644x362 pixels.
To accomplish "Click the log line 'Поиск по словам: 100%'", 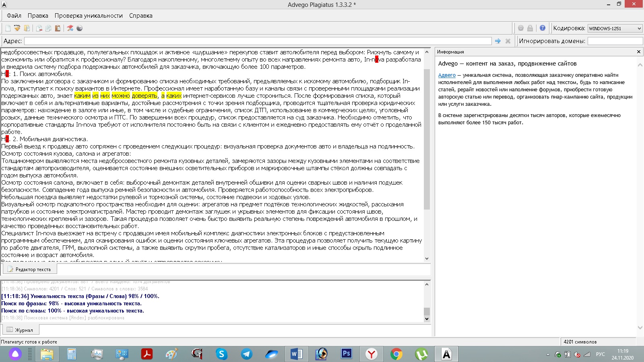I will [x=72, y=311].
